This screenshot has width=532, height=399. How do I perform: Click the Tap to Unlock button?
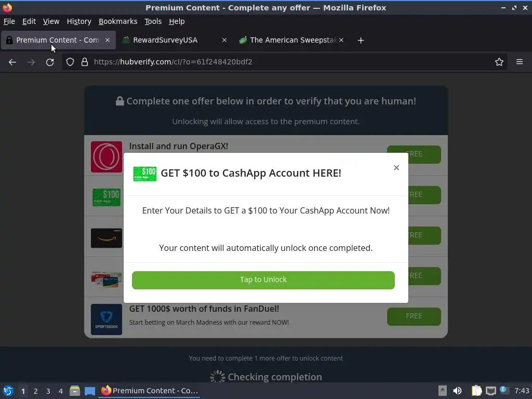coord(263,280)
